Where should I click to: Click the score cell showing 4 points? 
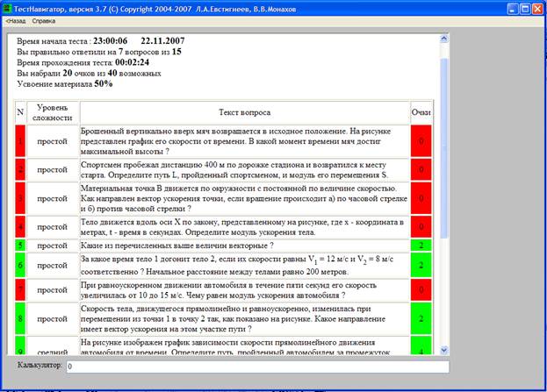tap(421, 346)
